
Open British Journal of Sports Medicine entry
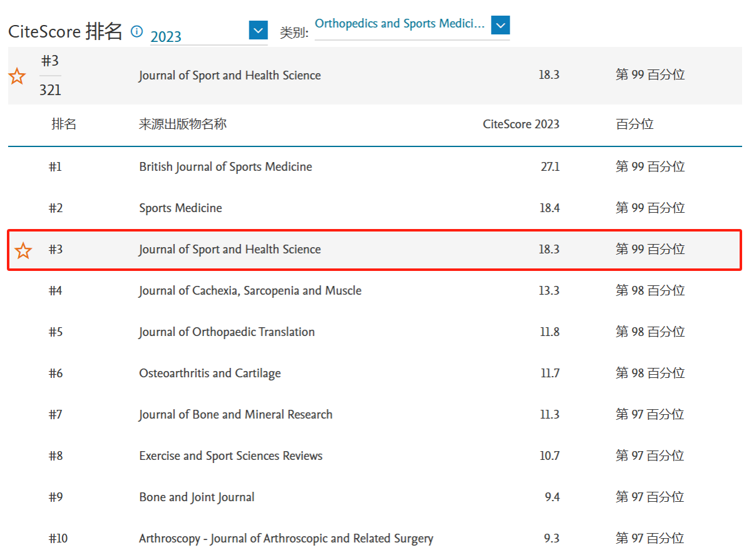(225, 167)
